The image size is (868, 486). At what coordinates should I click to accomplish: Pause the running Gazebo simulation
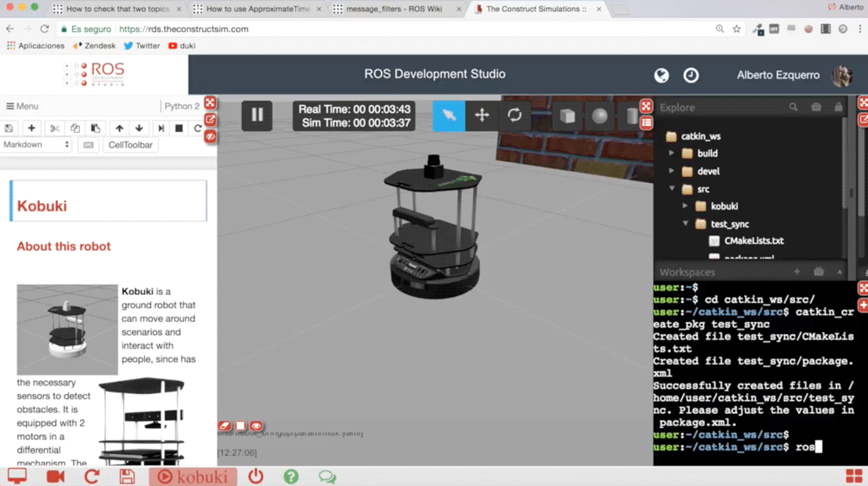click(257, 115)
